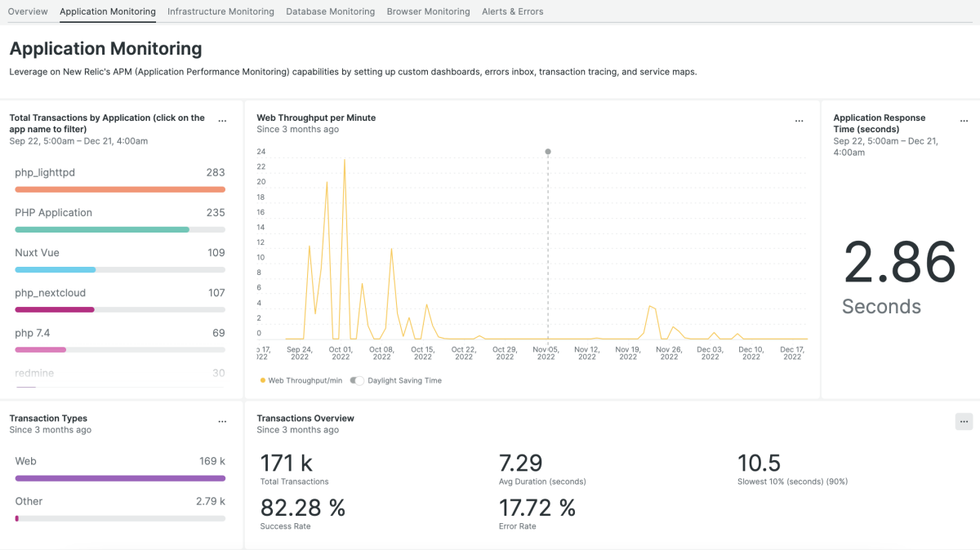Screen dimensions: 980x550
Task: Open Total Transactions by Application widget options menu
Action: (x=222, y=121)
